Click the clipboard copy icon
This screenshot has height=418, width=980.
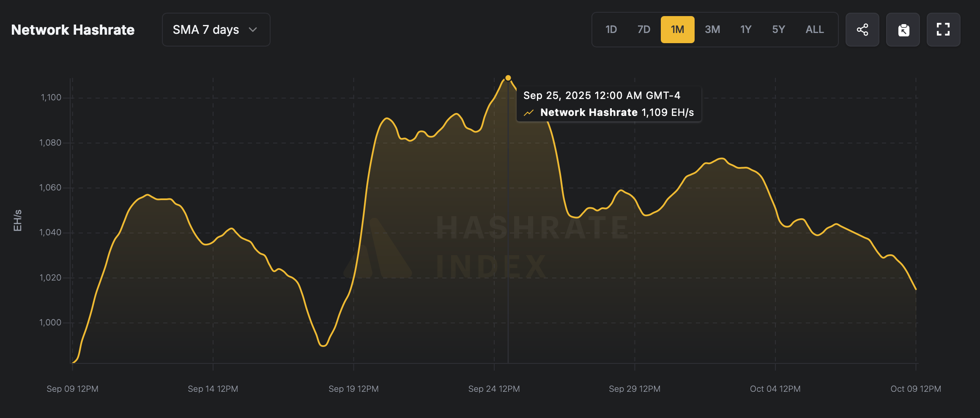coord(903,30)
